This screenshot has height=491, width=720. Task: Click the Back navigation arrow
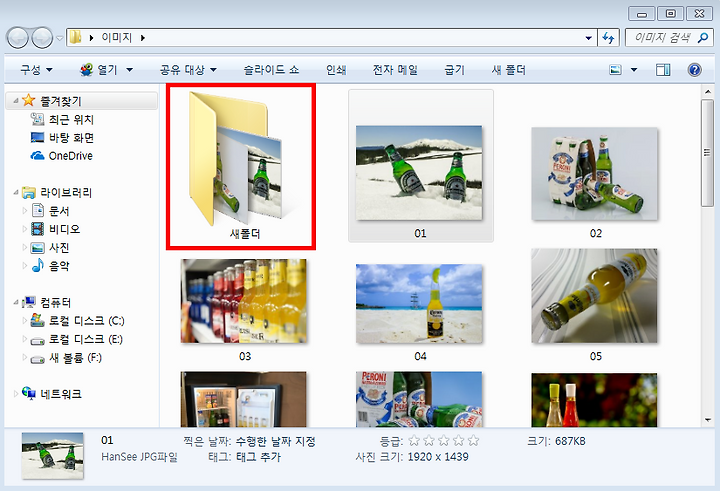18,38
